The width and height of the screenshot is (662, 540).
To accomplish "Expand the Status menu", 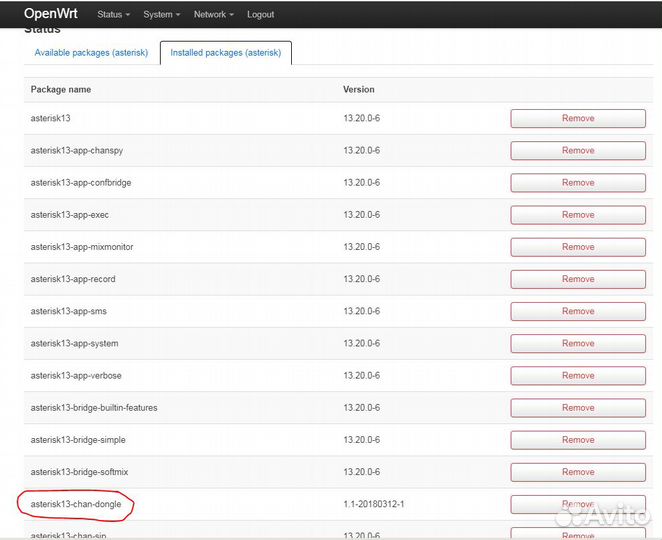I will [113, 14].
